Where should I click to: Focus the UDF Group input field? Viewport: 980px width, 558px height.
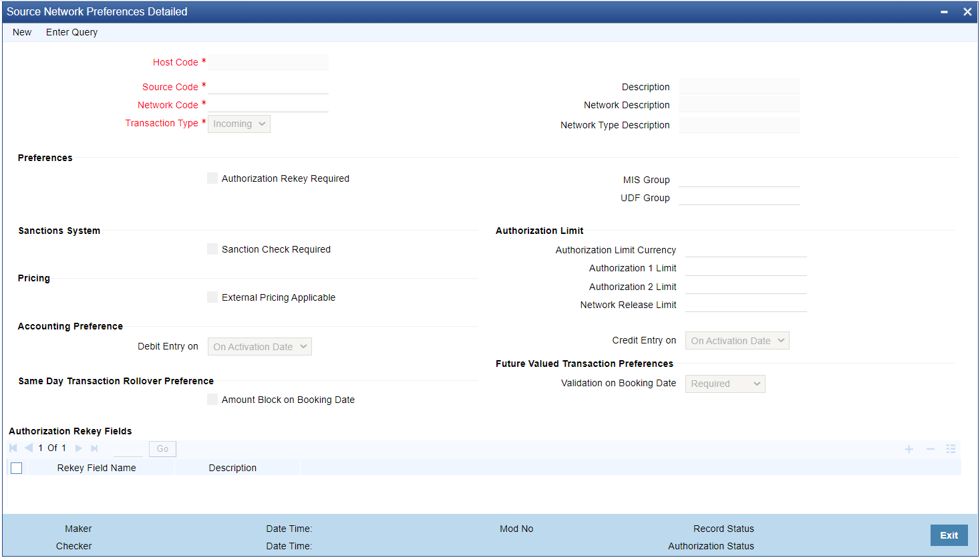point(740,197)
